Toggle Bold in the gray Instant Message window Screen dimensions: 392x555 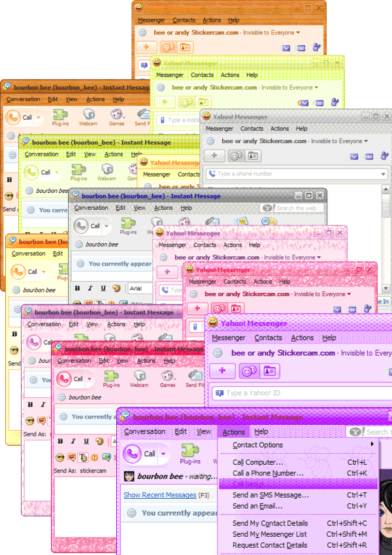pyautogui.click(x=78, y=288)
